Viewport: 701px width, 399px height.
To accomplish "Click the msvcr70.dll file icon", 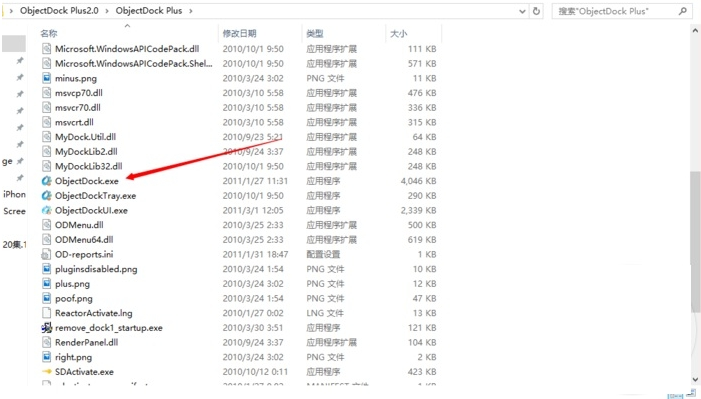I will (46, 107).
